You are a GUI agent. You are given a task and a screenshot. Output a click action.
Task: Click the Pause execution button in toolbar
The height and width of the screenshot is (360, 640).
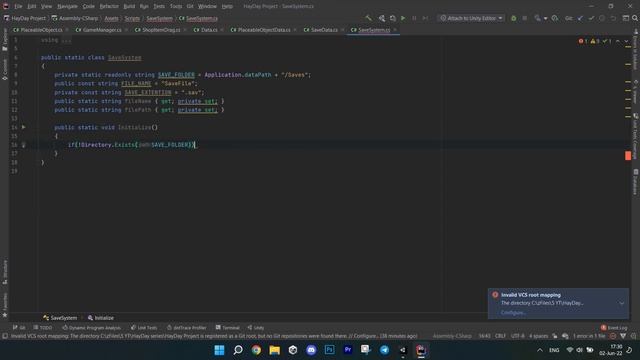pyautogui.click(x=414, y=18)
